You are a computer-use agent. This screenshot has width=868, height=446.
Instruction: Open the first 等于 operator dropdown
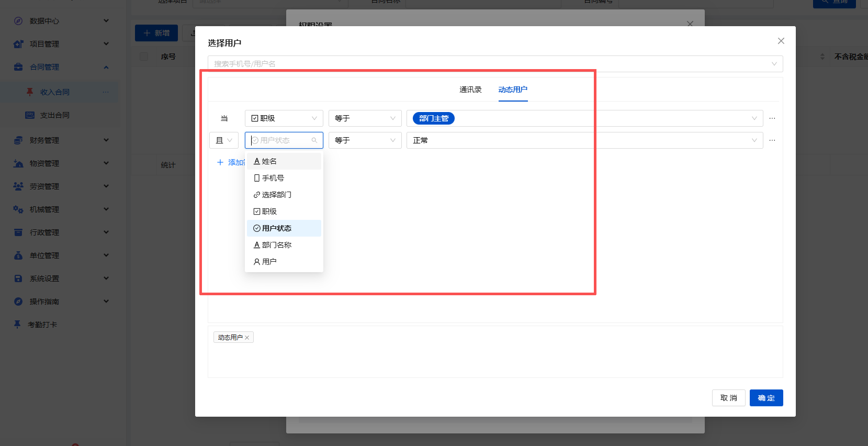(x=365, y=118)
